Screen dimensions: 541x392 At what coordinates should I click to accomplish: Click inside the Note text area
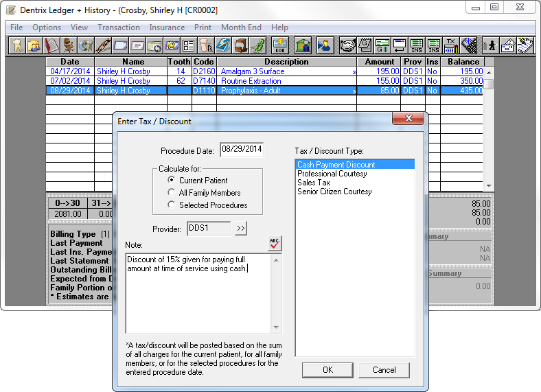tap(198, 293)
